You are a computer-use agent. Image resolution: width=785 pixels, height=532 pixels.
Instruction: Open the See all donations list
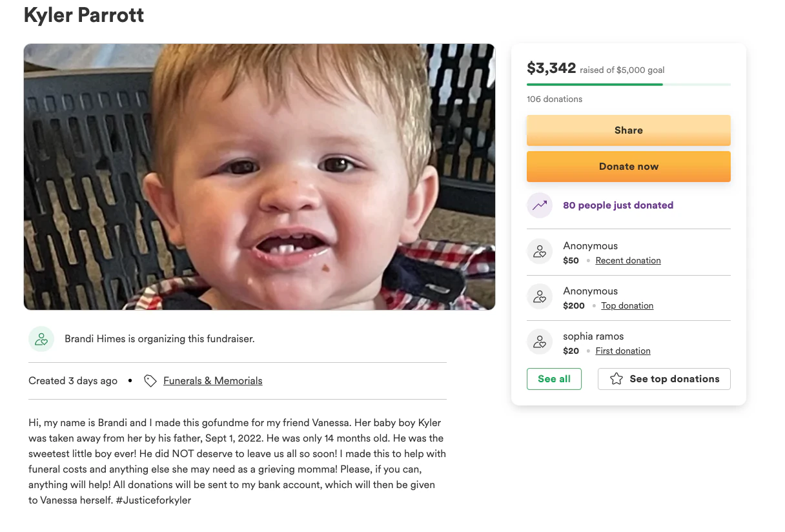click(x=554, y=379)
